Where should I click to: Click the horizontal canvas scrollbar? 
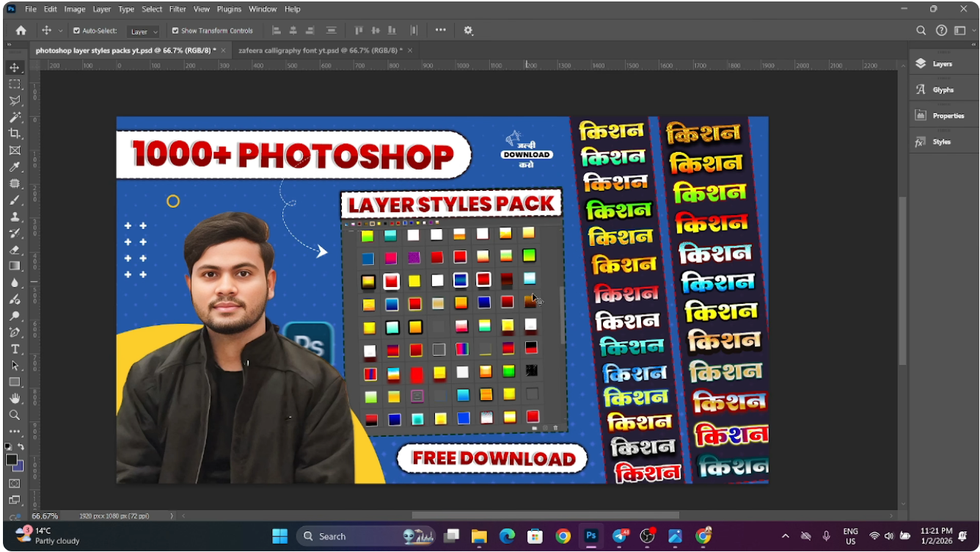click(546, 515)
